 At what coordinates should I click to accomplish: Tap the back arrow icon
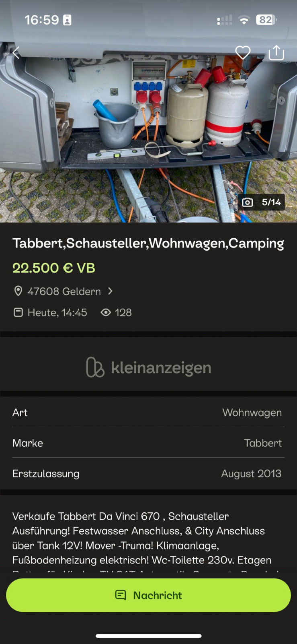click(x=16, y=53)
